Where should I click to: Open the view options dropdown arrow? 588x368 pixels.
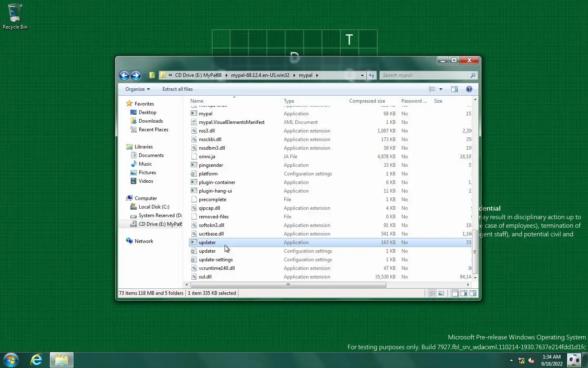441,89
